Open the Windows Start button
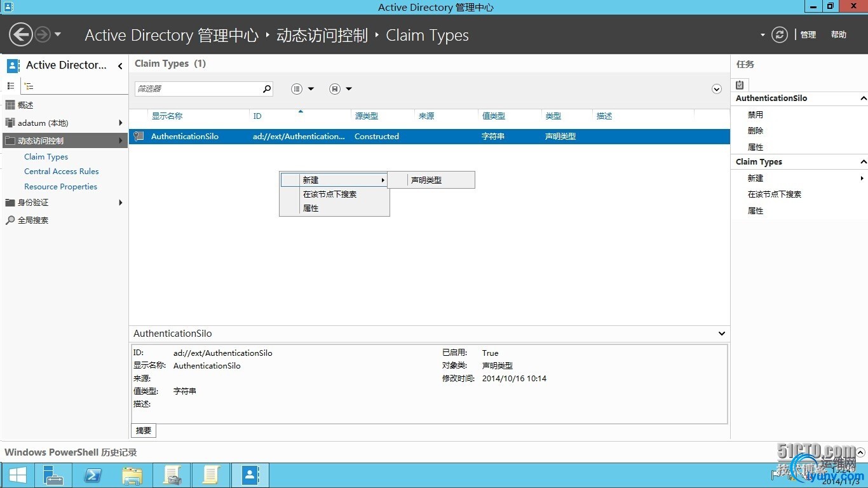The height and width of the screenshot is (488, 868). [x=18, y=475]
